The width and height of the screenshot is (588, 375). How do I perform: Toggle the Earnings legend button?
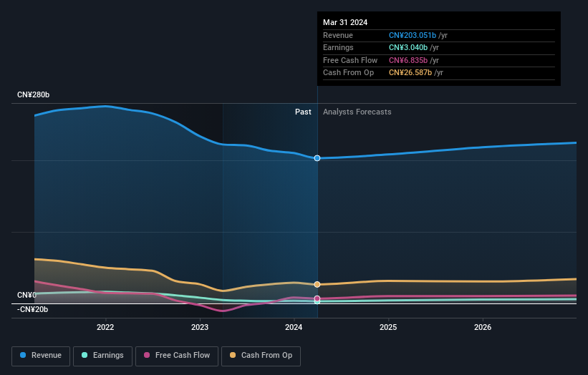(102, 356)
